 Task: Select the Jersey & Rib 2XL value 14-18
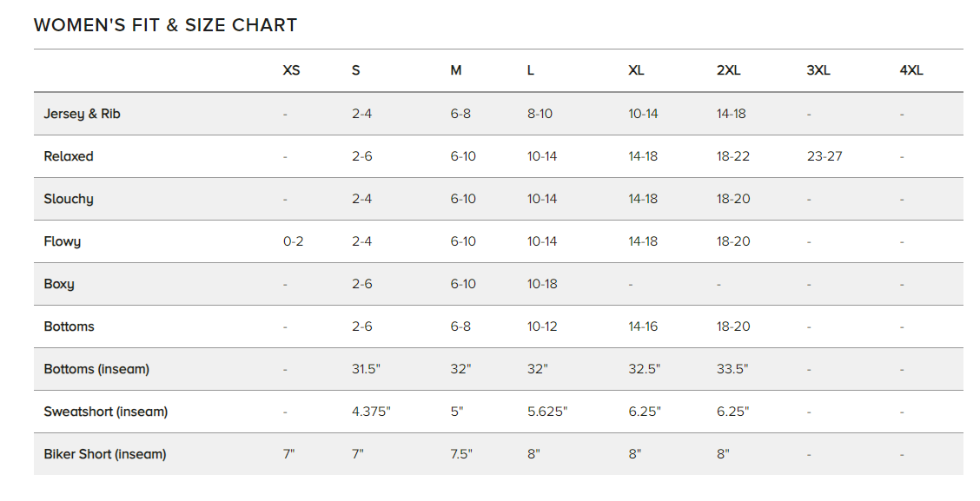(x=731, y=114)
